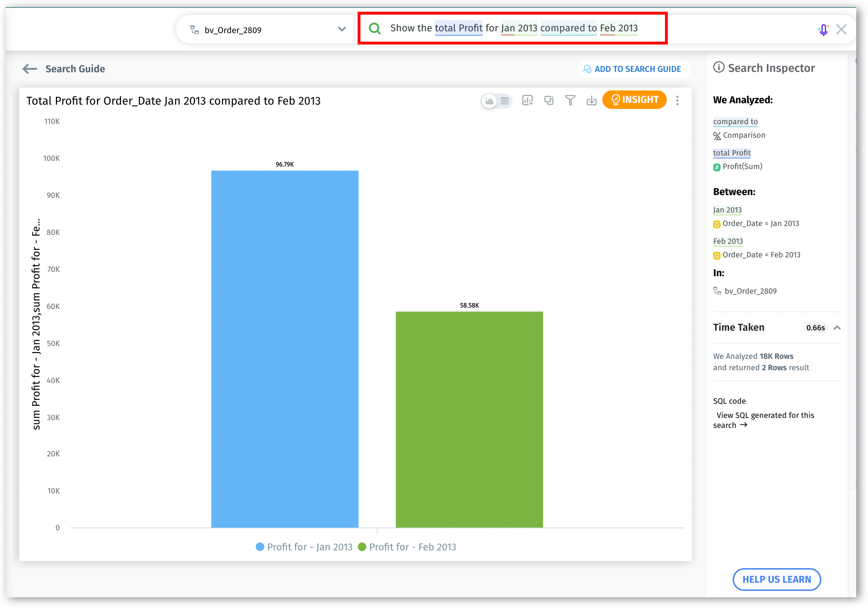
Task: Activate the microphone voice search icon
Action: 823,30
